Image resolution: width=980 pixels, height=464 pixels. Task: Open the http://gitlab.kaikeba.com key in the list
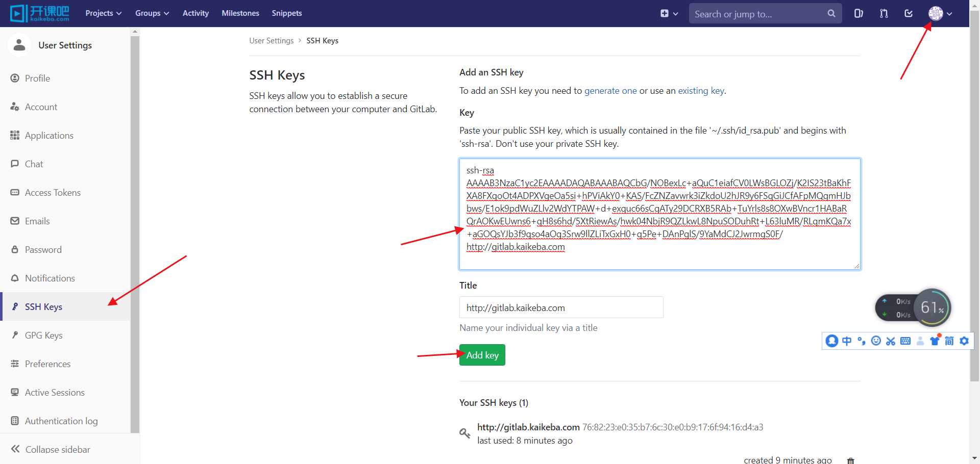click(528, 427)
